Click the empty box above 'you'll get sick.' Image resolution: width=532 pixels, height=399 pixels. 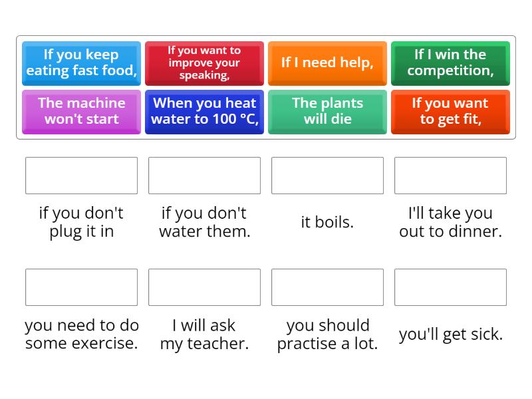(450, 287)
